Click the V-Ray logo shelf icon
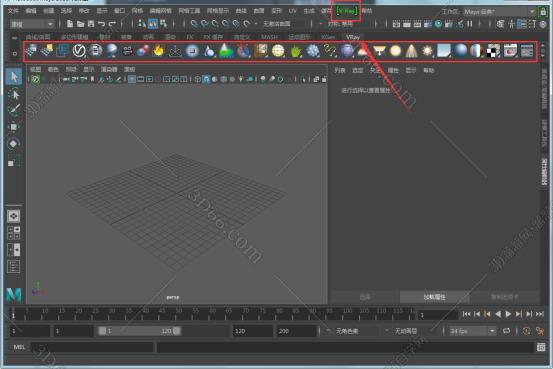This screenshot has height=369, width=553. pos(79,51)
